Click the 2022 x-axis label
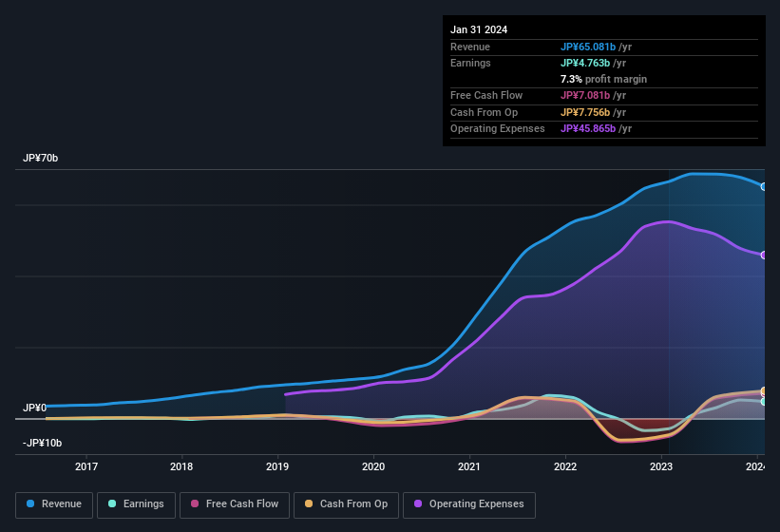Image resolution: width=780 pixels, height=532 pixels. click(x=565, y=466)
